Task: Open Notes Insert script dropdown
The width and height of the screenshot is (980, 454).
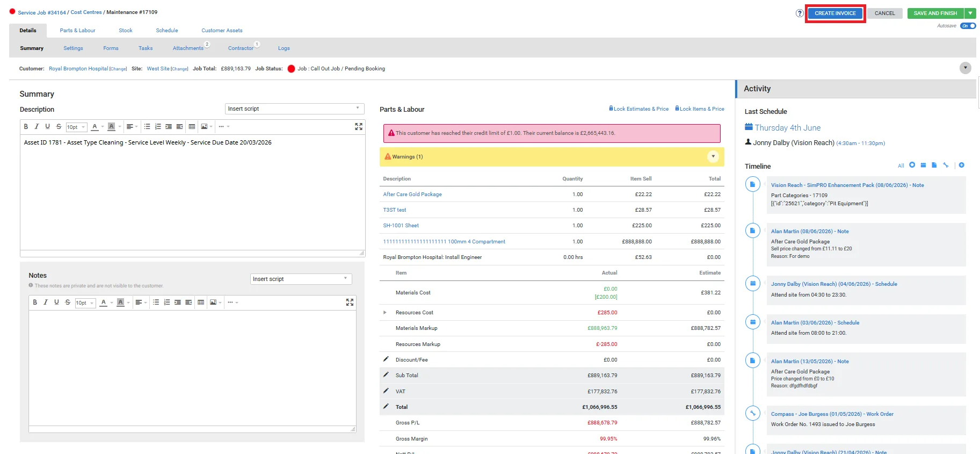Action: [301, 279]
